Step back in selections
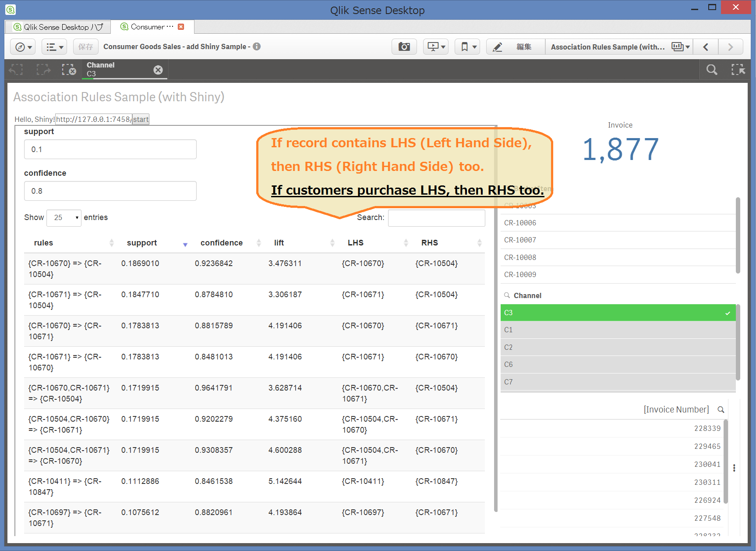This screenshot has width=756, height=551. point(16,70)
